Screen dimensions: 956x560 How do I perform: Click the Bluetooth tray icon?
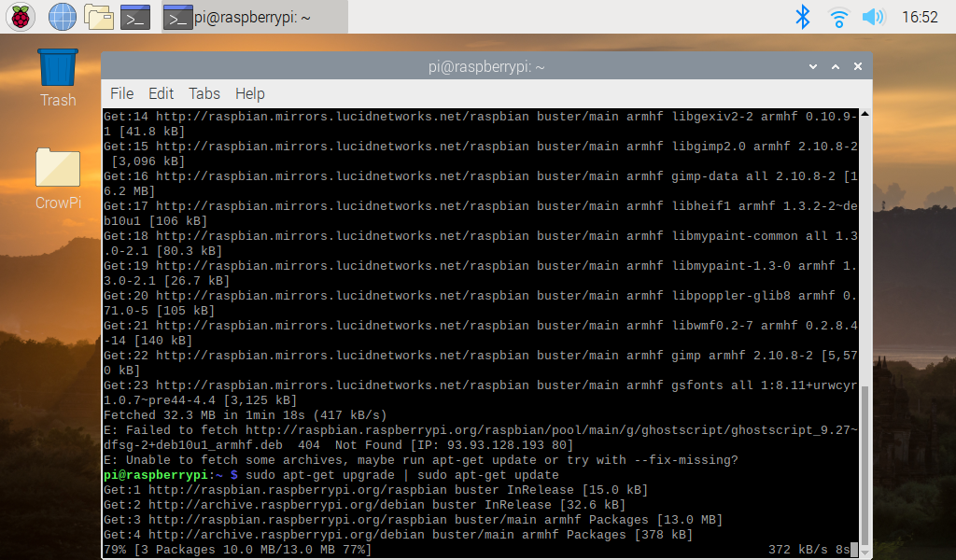pos(802,16)
